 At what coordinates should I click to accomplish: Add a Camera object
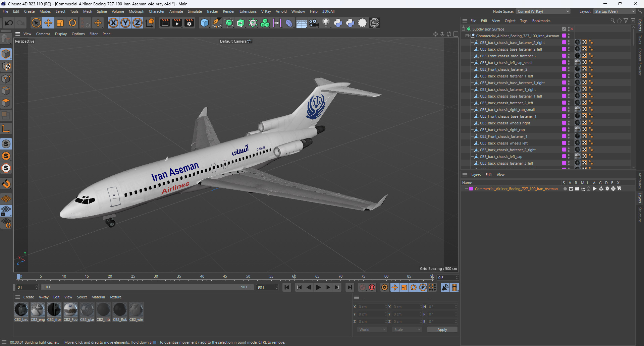click(314, 23)
